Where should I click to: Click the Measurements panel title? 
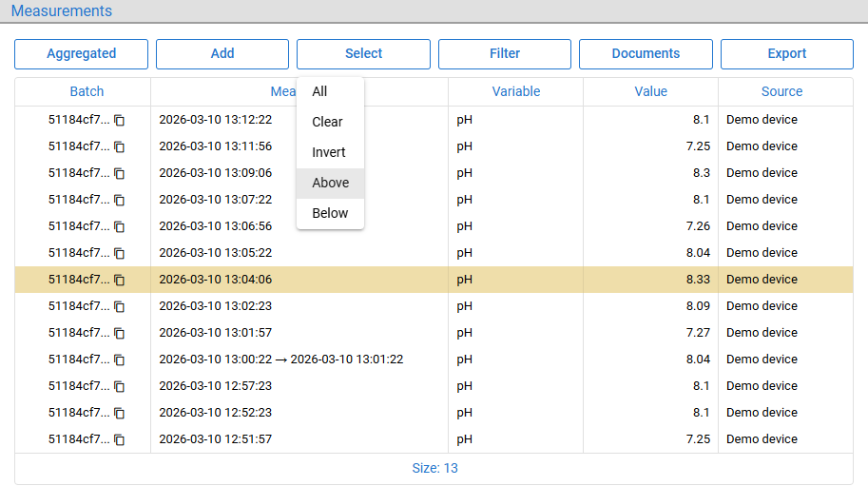(x=62, y=10)
